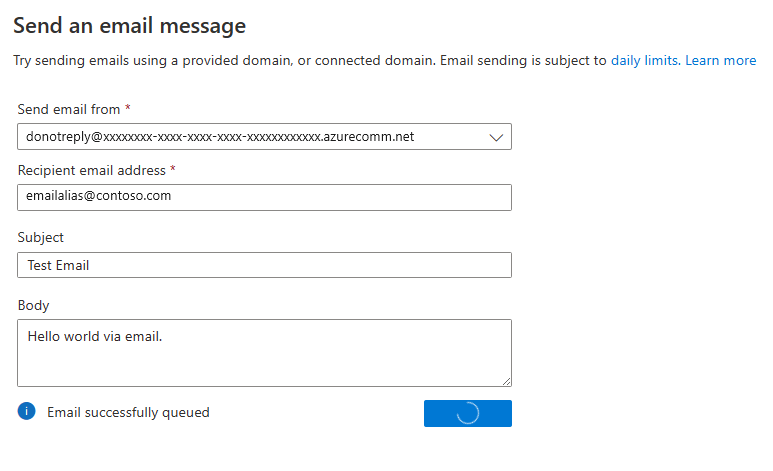Select the donotreply sender address combo box

(264, 137)
